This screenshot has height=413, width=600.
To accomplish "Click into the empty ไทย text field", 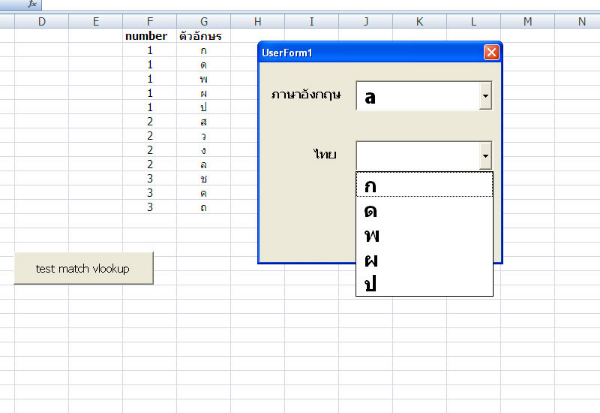I will 417,155.
